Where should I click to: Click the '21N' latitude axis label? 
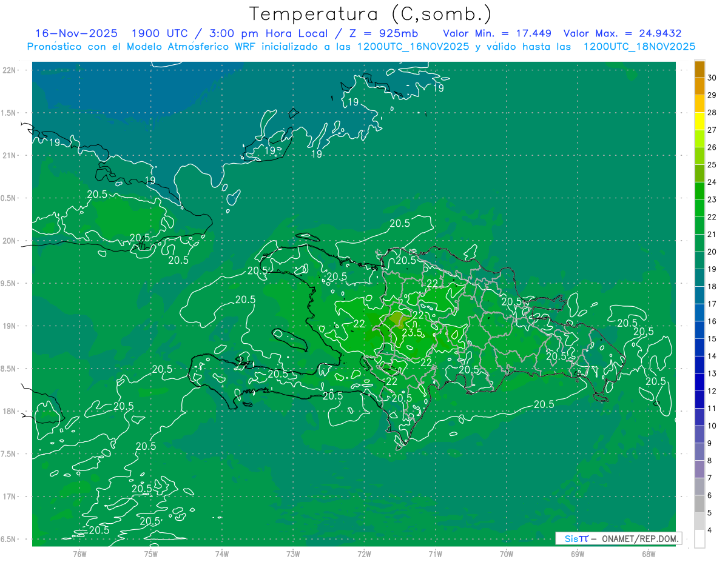[x=10, y=155]
